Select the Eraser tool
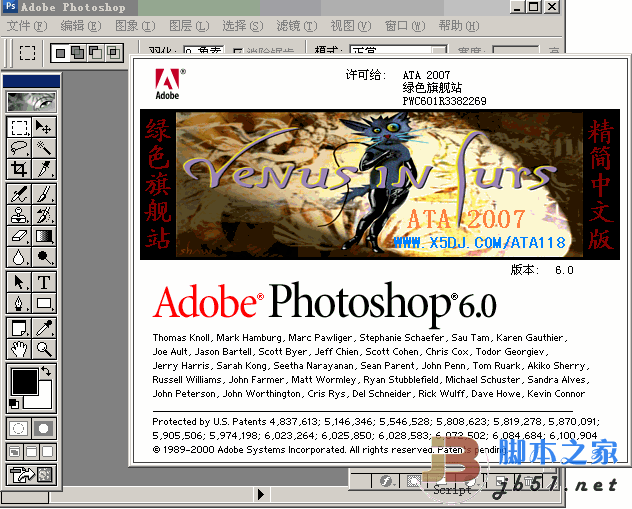632x509 pixels. (19, 236)
